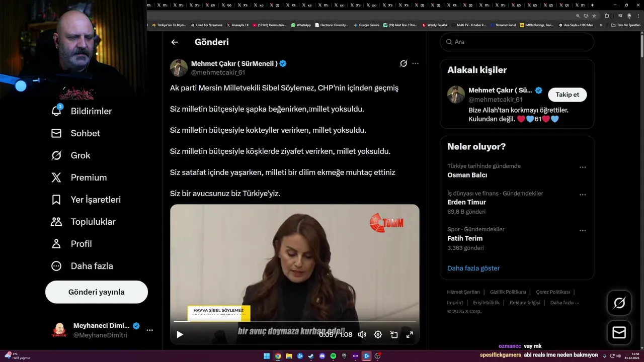644x362 pixels.
Task: Go to Profil page
Action: (71, 244)
